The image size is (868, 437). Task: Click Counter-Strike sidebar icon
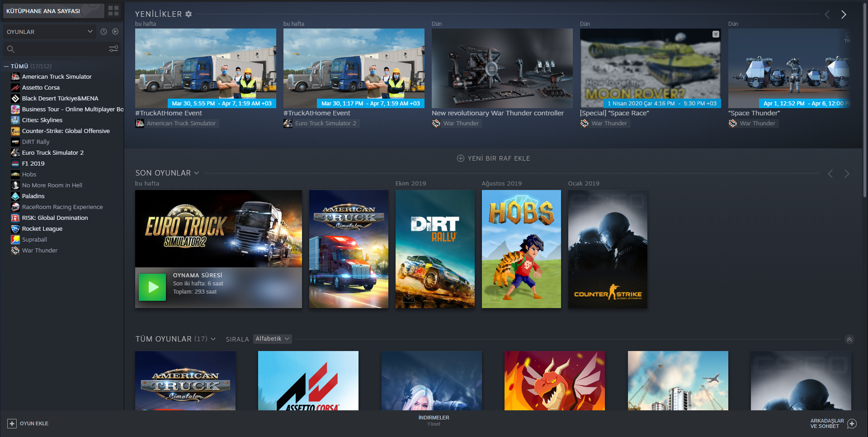click(15, 131)
